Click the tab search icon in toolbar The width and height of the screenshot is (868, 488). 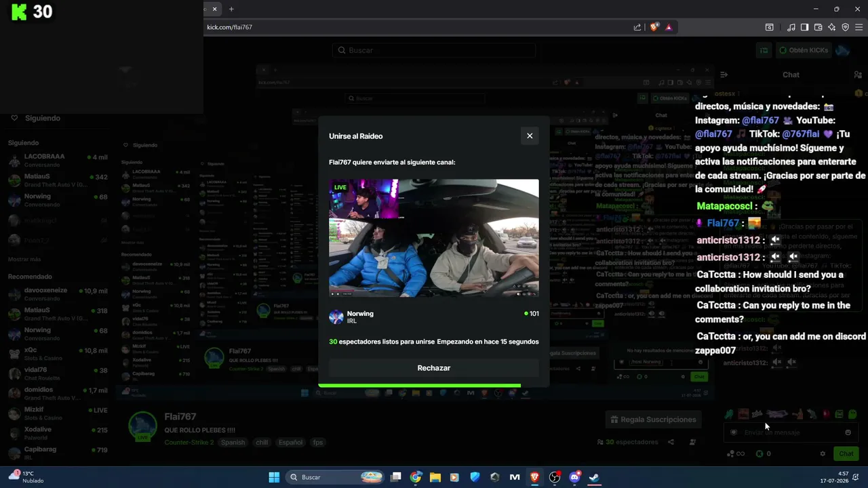(x=770, y=27)
